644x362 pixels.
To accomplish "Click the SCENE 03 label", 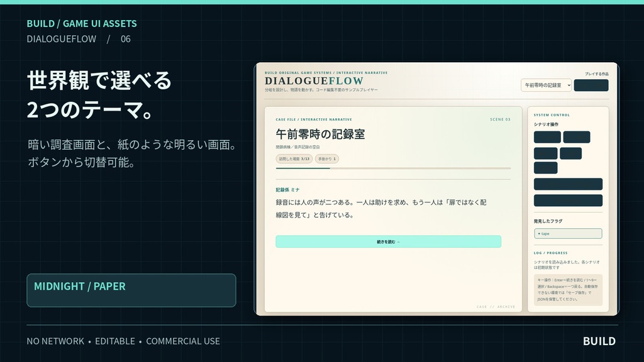I will tap(500, 119).
